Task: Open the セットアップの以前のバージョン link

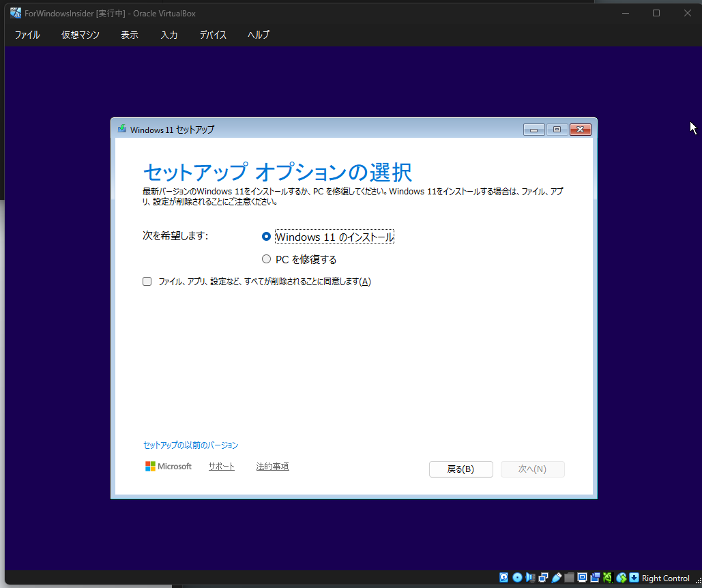Action: pyautogui.click(x=191, y=445)
